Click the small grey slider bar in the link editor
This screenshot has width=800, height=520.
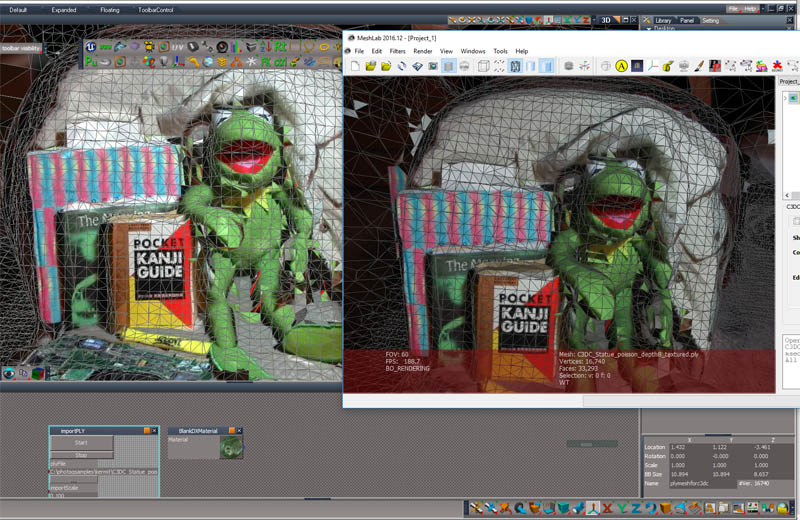592,444
